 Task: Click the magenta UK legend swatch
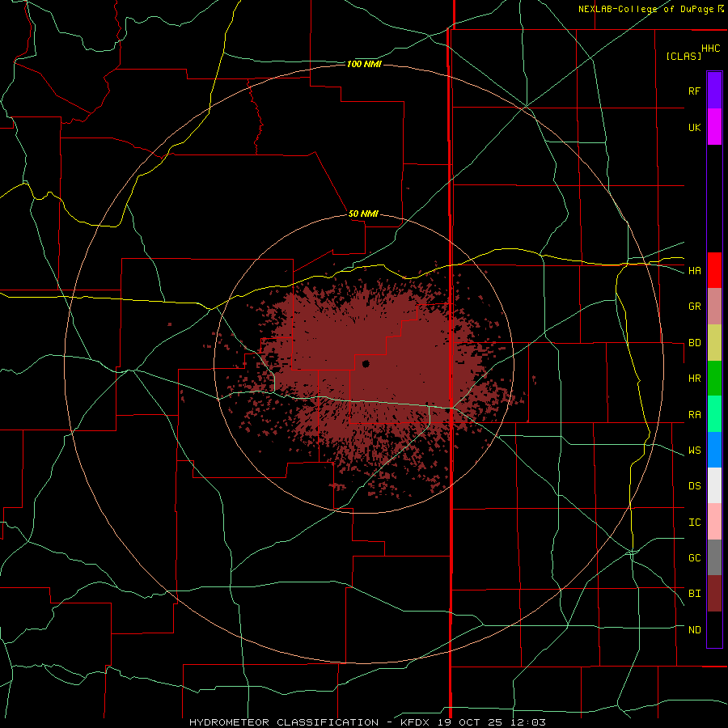[x=714, y=127]
